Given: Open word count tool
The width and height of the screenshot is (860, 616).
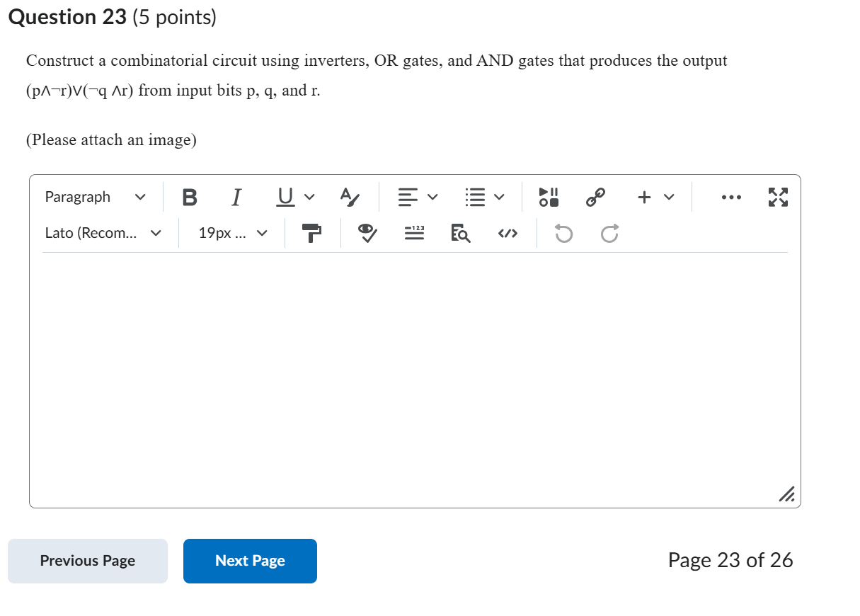Looking at the screenshot, I should (413, 232).
